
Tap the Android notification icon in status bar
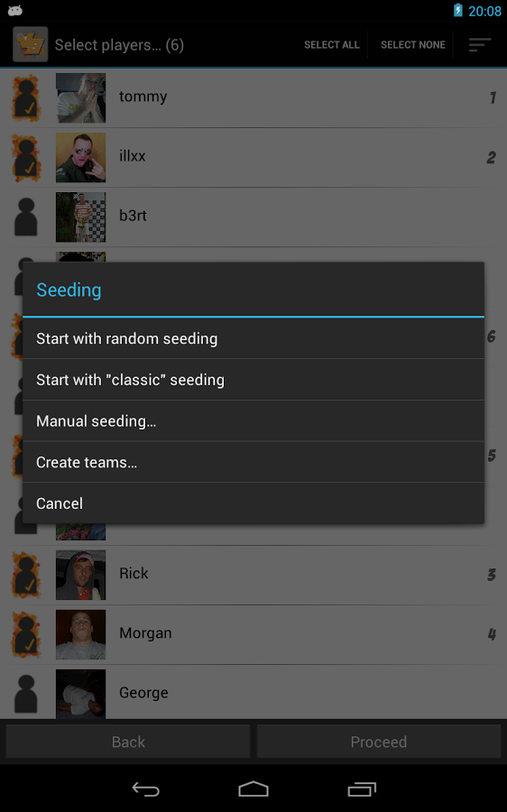click(15, 10)
